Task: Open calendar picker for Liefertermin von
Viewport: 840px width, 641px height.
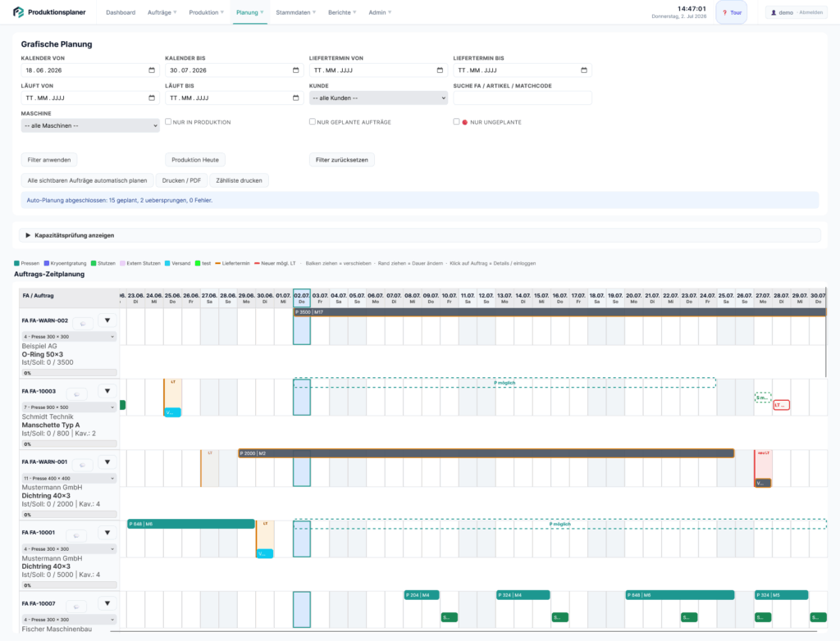Action: point(440,70)
